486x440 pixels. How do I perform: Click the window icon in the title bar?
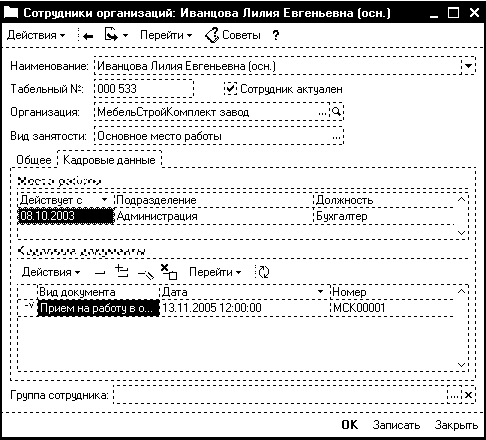point(11,13)
